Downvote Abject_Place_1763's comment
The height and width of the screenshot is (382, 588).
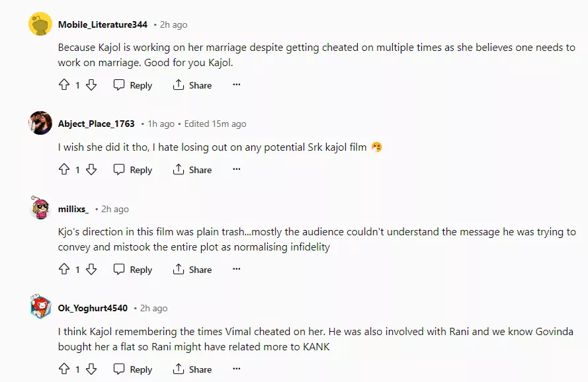coord(91,170)
